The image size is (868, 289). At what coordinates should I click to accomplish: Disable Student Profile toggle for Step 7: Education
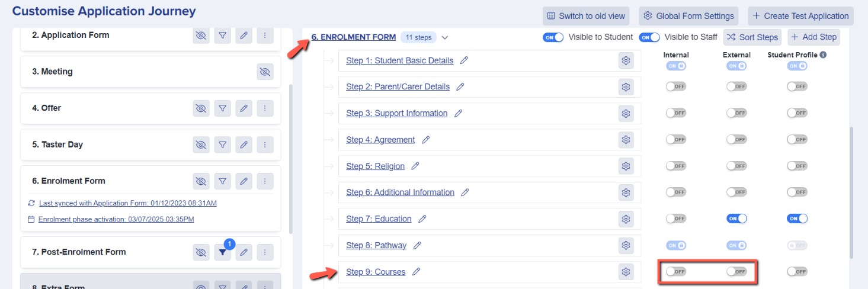point(797,219)
